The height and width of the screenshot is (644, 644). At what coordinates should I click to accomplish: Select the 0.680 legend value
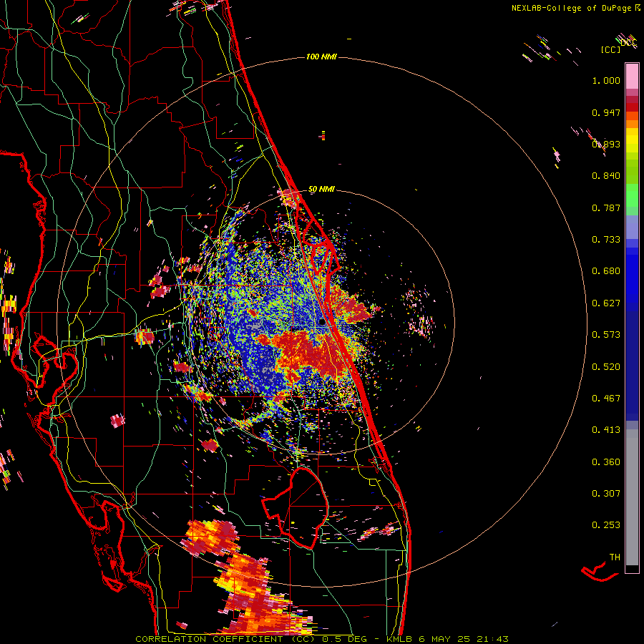pos(606,271)
